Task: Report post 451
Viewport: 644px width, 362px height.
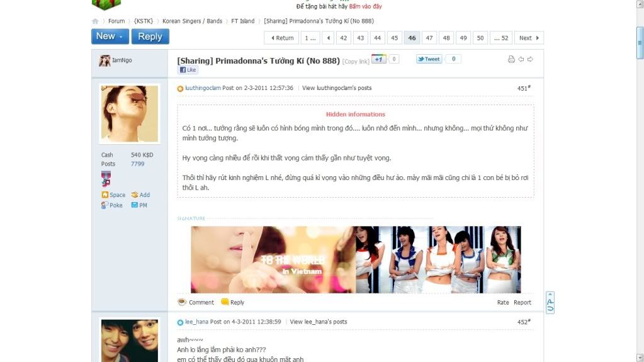Action: [x=523, y=302]
